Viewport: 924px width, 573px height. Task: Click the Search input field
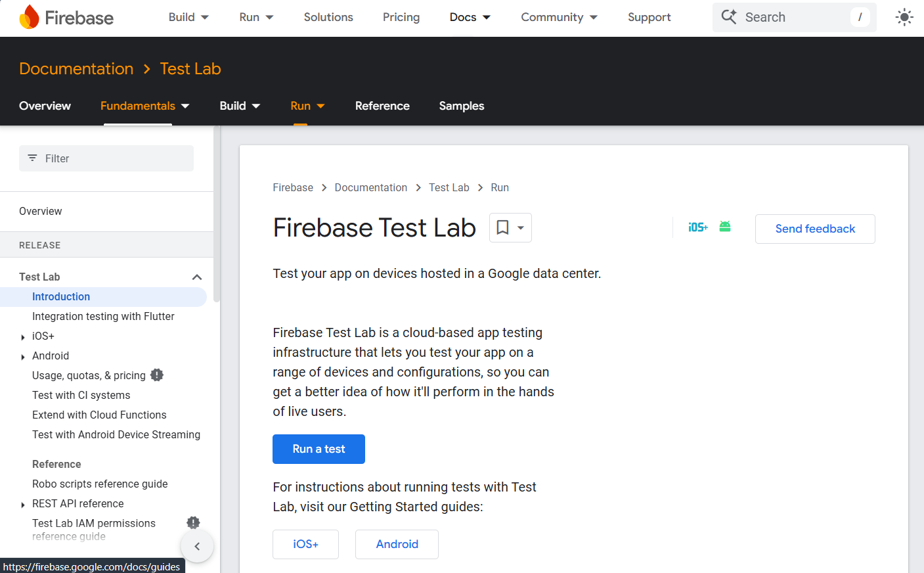pos(795,17)
